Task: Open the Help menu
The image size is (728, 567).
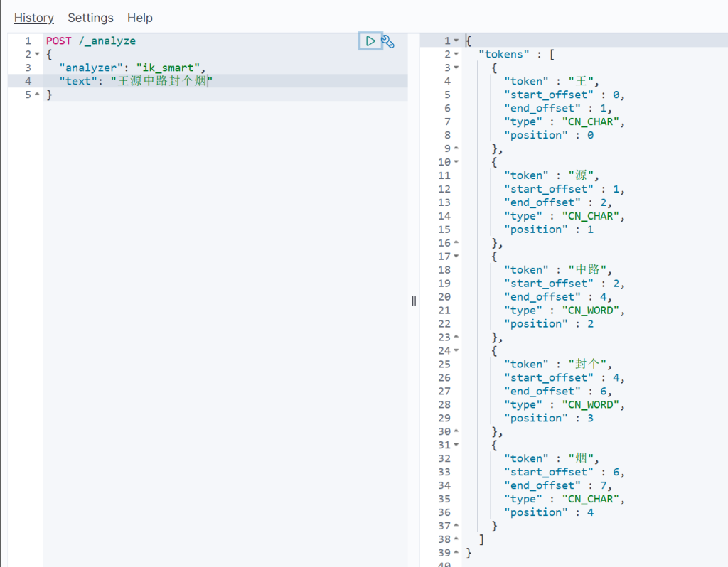Action: coord(140,18)
